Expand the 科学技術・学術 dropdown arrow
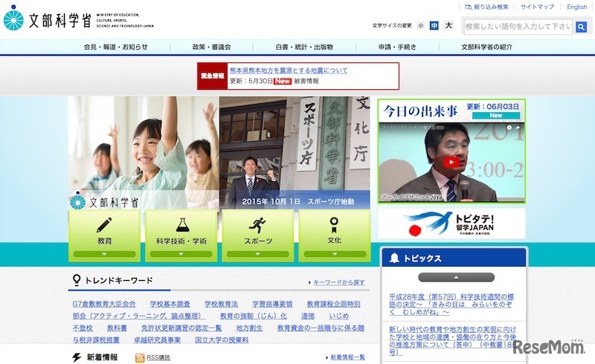Screen dimensions: 595x364 click(x=181, y=254)
